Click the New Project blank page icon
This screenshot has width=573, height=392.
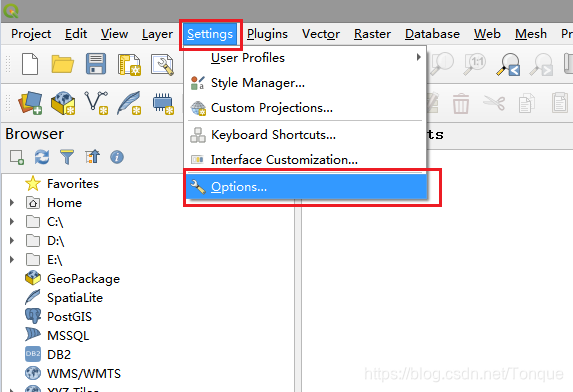coord(30,64)
